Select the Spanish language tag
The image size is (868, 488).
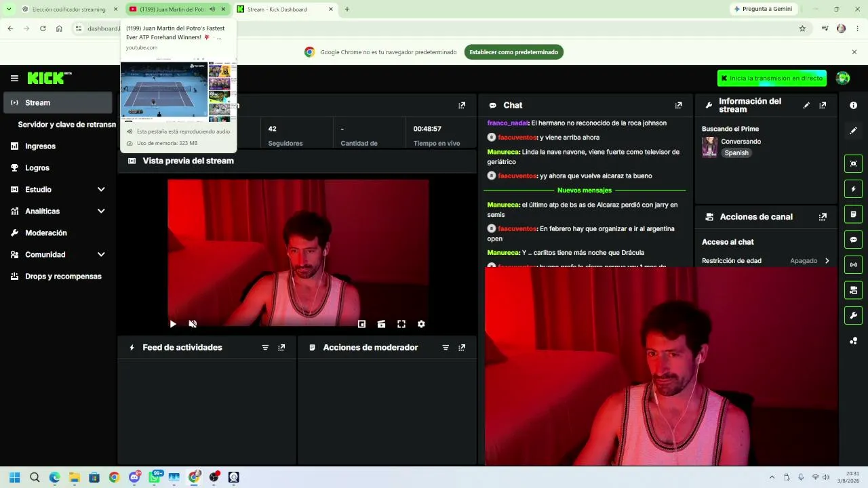[736, 153]
